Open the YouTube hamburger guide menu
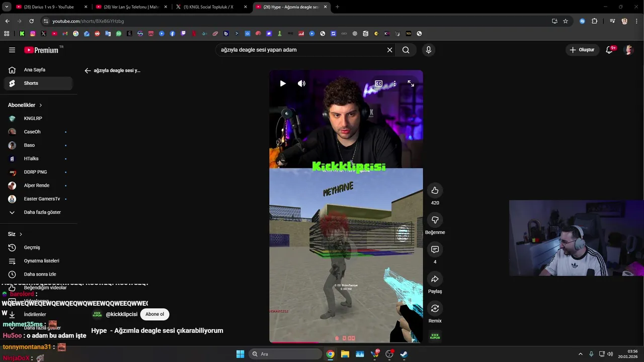This screenshot has width=644, height=362. [12, 50]
